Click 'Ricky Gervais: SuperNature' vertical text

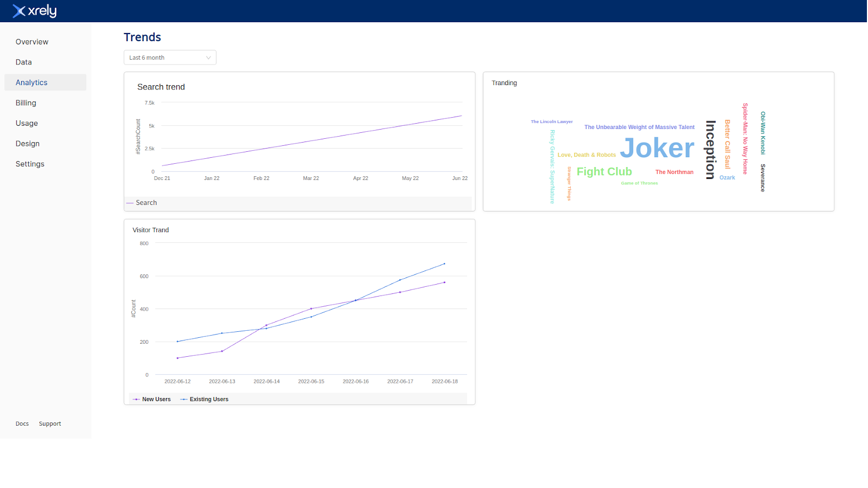point(552,167)
